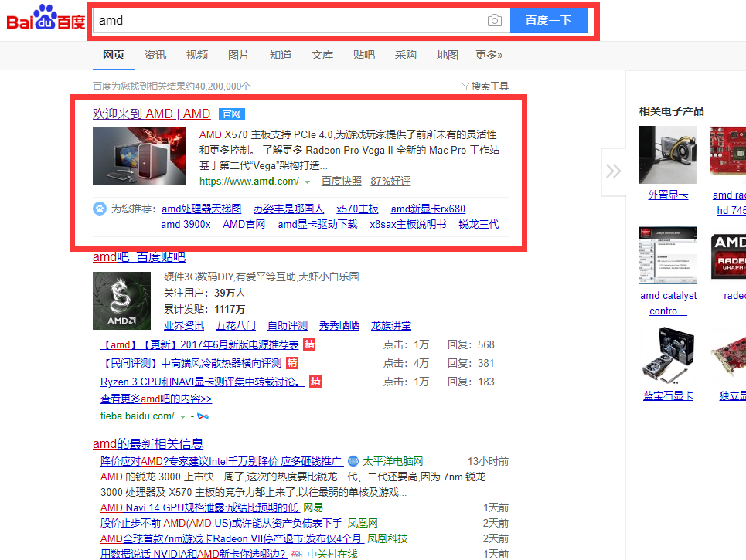Open dropdown arrow after www.amd.com URL
This screenshot has height=560, width=746.
pyautogui.click(x=308, y=182)
